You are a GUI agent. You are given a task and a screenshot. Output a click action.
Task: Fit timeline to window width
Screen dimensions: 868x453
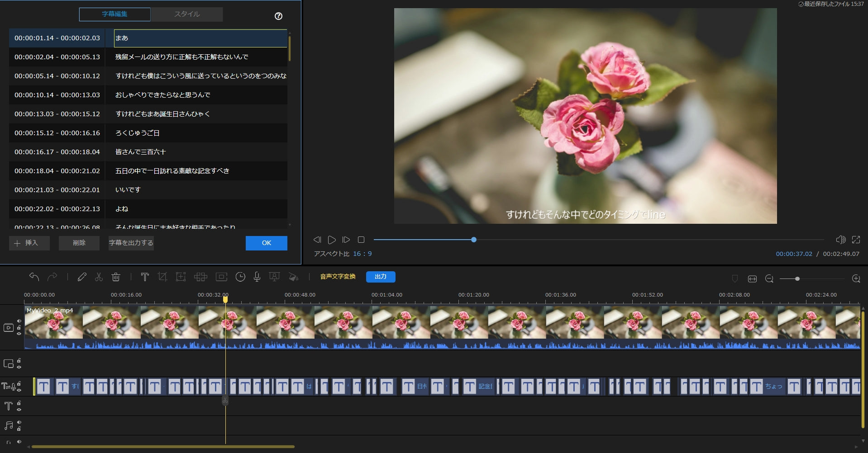pos(752,279)
